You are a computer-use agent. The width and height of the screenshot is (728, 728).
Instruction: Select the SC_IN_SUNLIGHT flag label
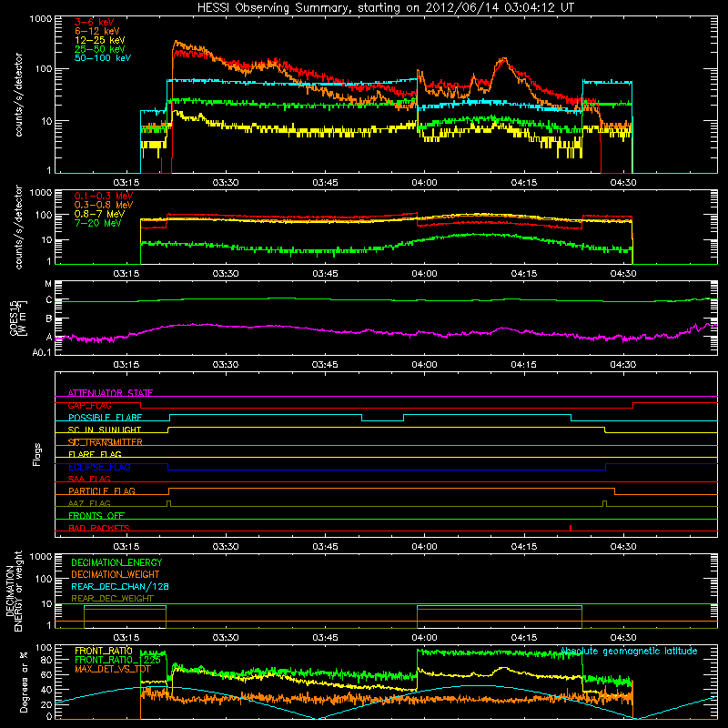tap(105, 430)
